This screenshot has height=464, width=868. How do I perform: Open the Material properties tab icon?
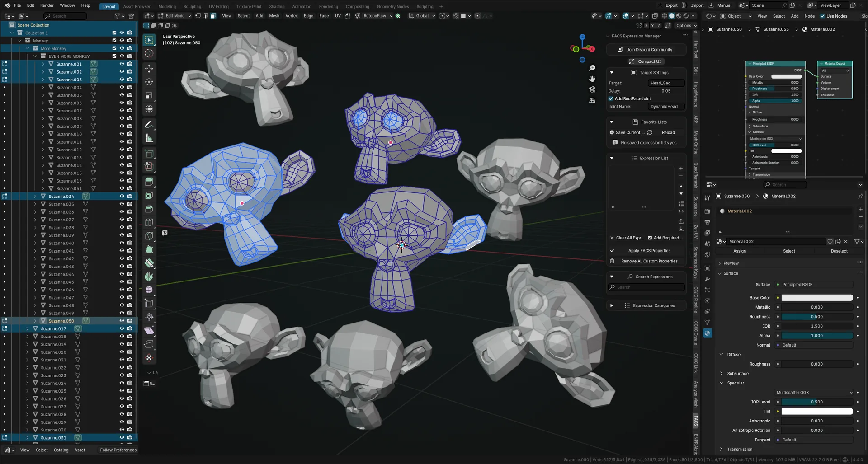(x=708, y=333)
